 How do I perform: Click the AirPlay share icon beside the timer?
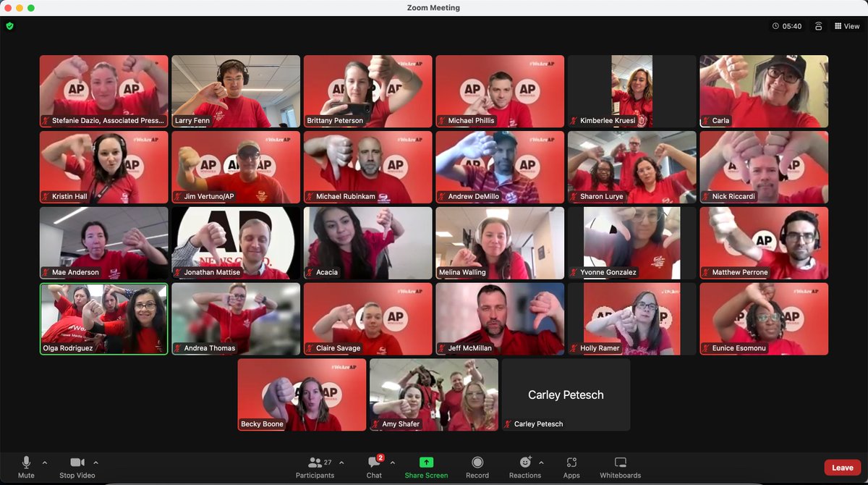820,25
